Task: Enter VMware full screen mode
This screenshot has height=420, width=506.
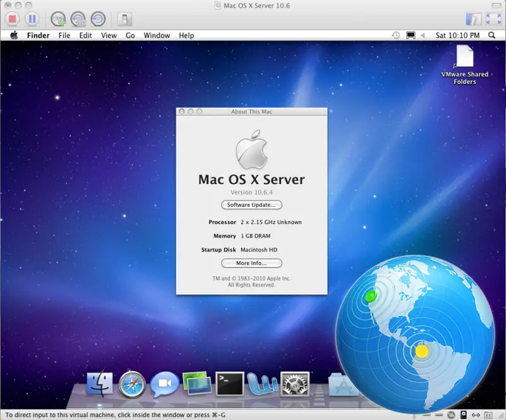Action: pos(492,18)
